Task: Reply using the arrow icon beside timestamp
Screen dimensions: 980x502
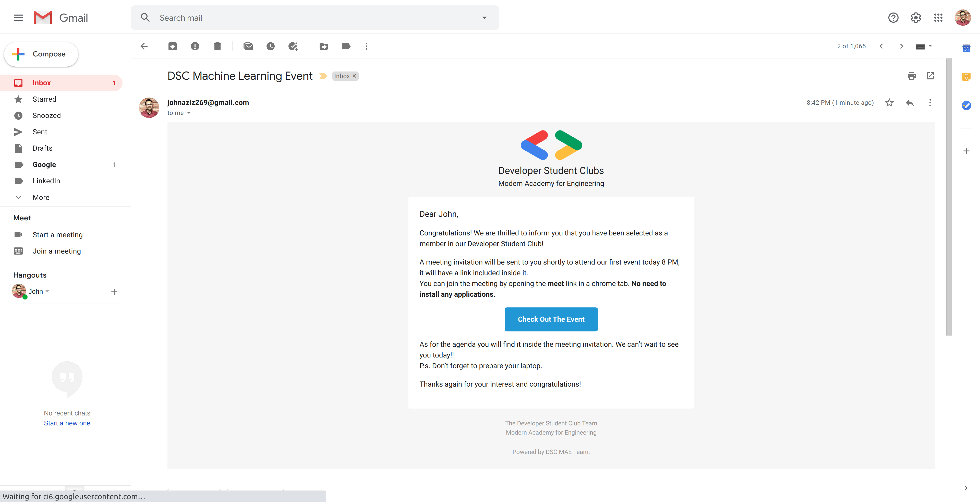Action: 910,103
